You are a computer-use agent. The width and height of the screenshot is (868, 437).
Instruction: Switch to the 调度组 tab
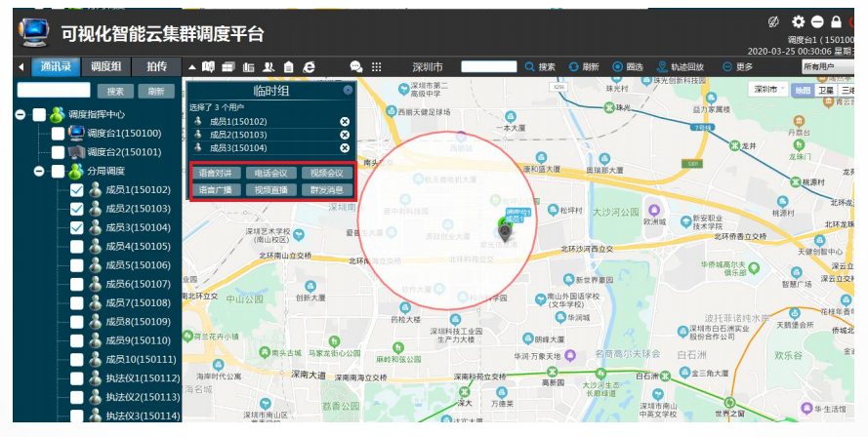(x=106, y=67)
